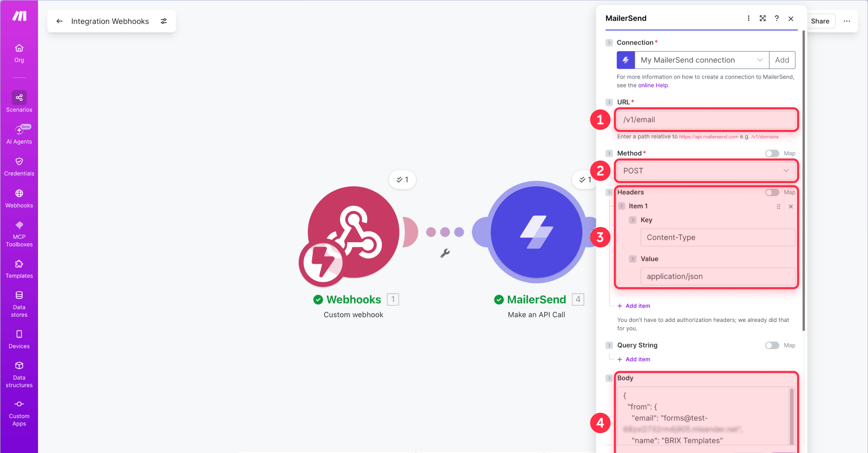
Task: Toggle the Map switch for Method
Action: 772,153
